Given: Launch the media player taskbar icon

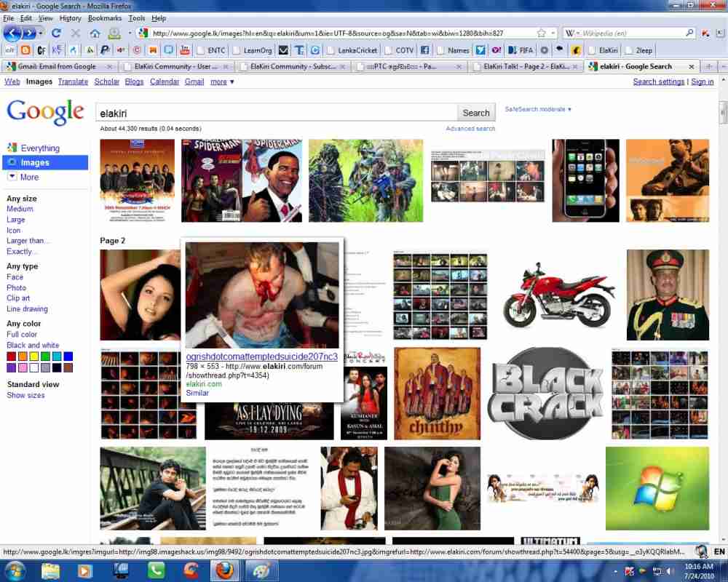Looking at the screenshot, I should (x=85, y=571).
